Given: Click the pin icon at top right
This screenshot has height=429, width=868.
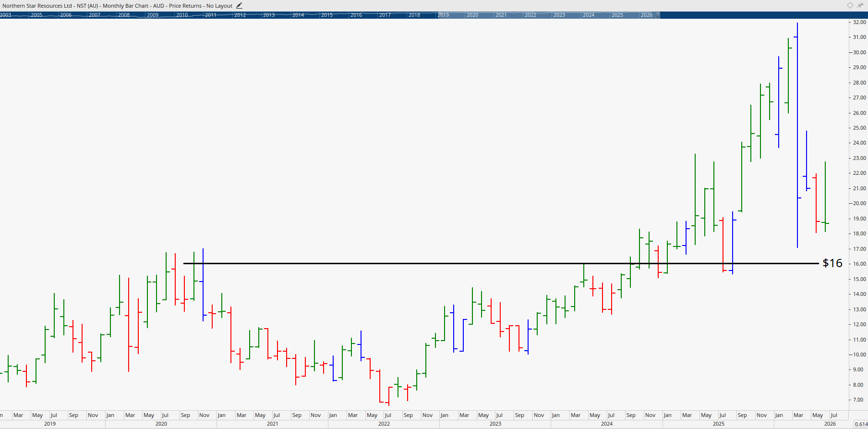Looking at the screenshot, I should coord(860,5).
